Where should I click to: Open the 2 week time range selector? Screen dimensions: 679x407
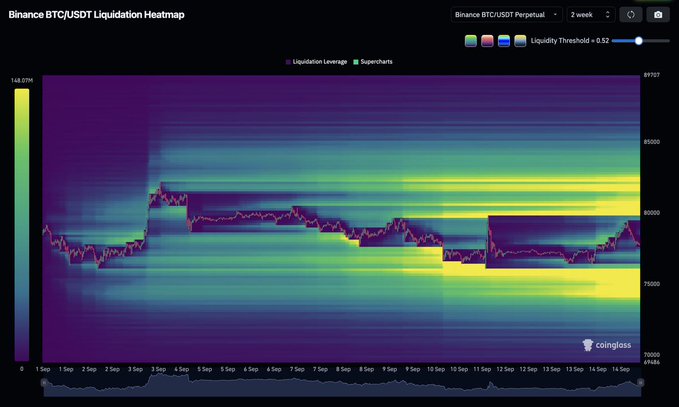pyautogui.click(x=591, y=15)
